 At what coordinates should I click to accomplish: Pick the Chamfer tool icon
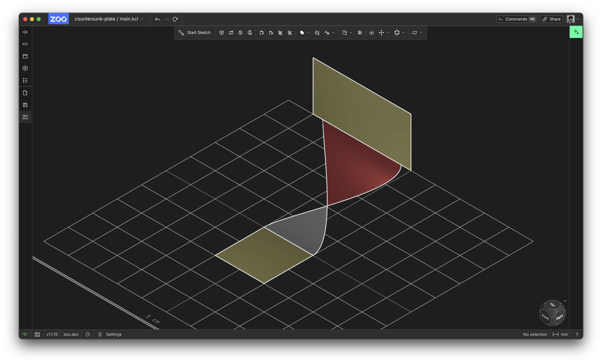pos(271,33)
